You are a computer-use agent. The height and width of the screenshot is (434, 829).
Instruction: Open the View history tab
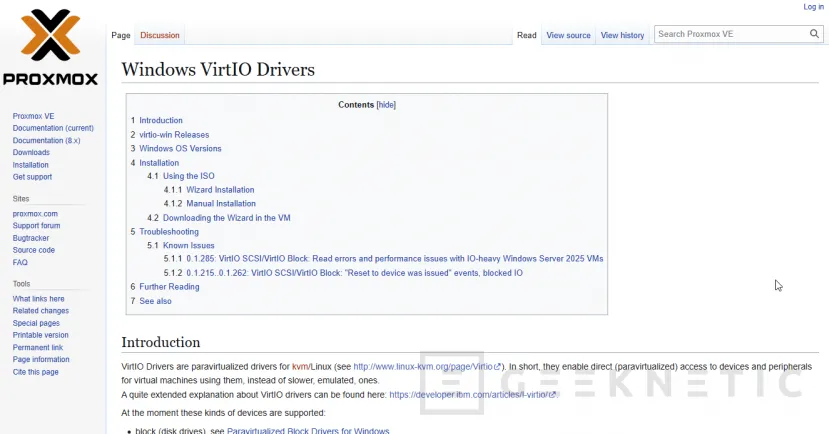coord(622,35)
